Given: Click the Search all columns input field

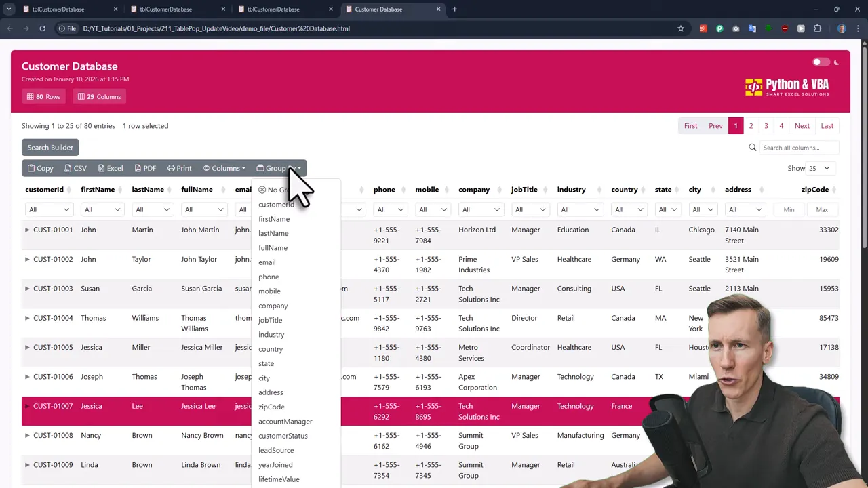Looking at the screenshot, I should coord(799,148).
